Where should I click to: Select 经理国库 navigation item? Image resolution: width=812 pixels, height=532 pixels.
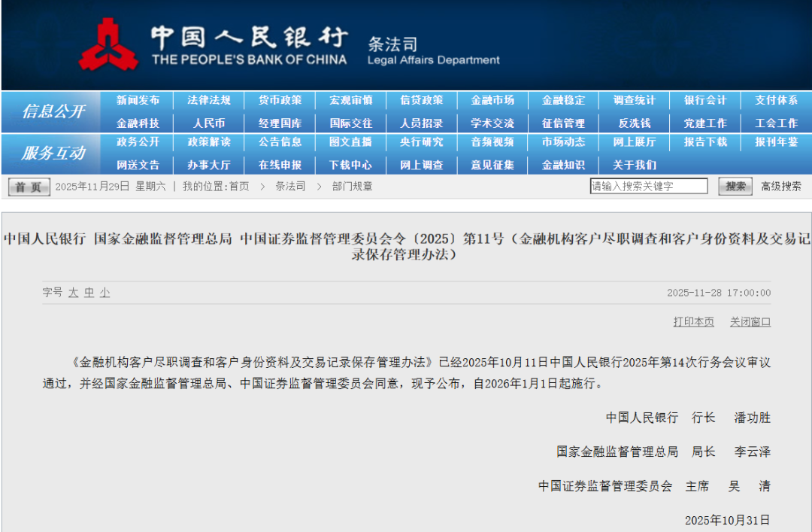pyautogui.click(x=280, y=123)
